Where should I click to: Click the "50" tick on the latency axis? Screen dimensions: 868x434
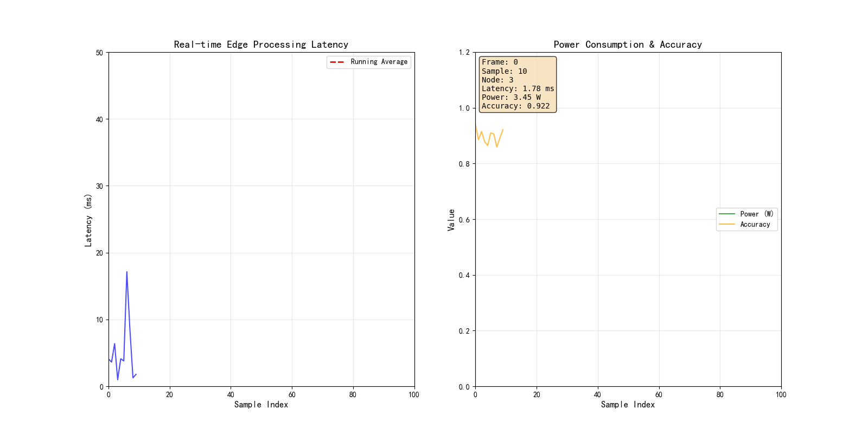99,53
